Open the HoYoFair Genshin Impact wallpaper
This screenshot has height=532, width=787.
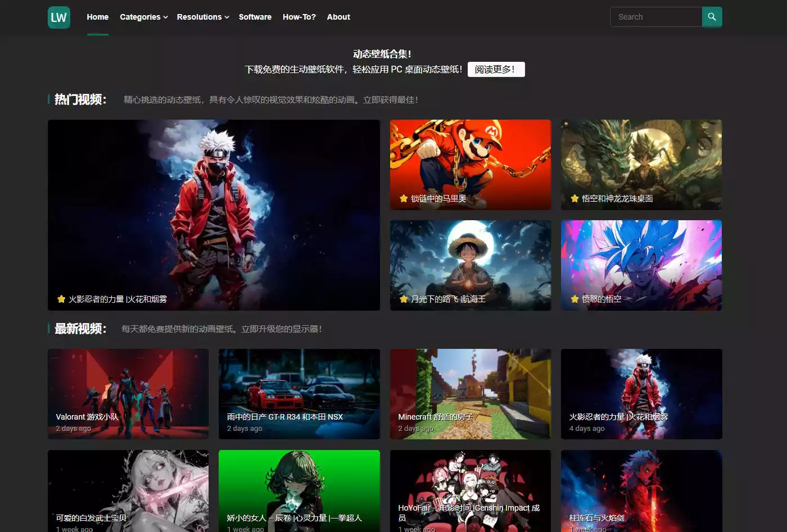pos(471,491)
